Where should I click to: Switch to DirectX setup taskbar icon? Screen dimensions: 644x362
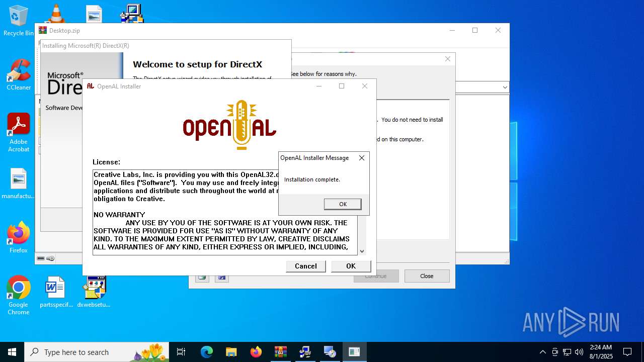point(305,352)
